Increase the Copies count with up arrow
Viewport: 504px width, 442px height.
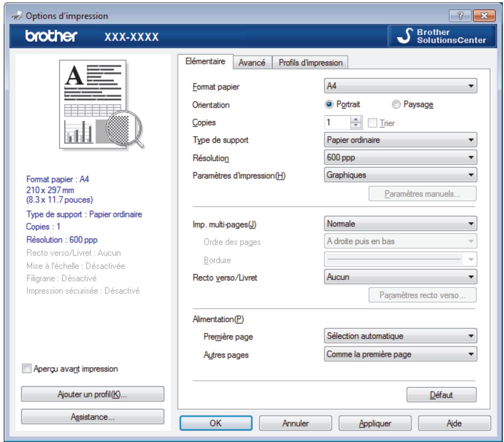(356, 119)
